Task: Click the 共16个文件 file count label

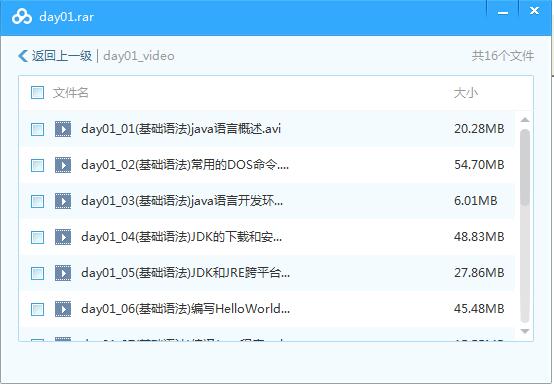Action: tap(503, 56)
